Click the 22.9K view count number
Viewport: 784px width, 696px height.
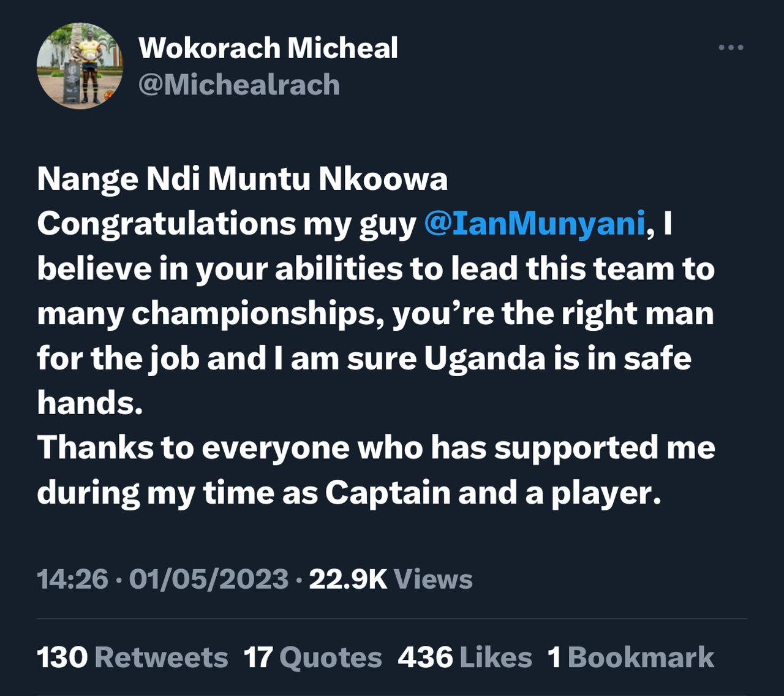pos(348,579)
